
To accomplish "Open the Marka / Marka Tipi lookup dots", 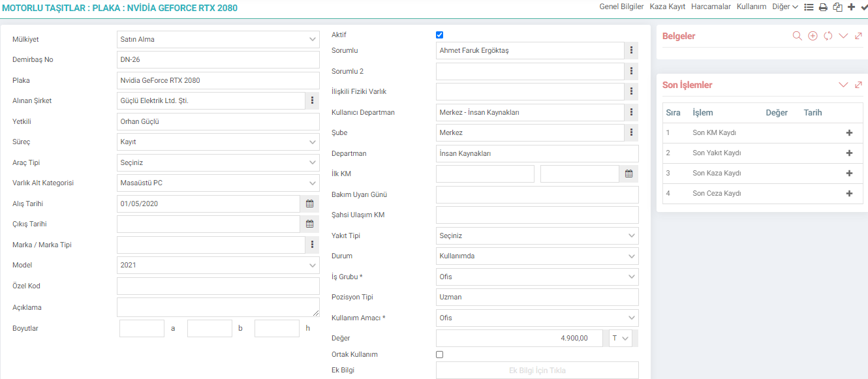I will pyautogui.click(x=312, y=245).
